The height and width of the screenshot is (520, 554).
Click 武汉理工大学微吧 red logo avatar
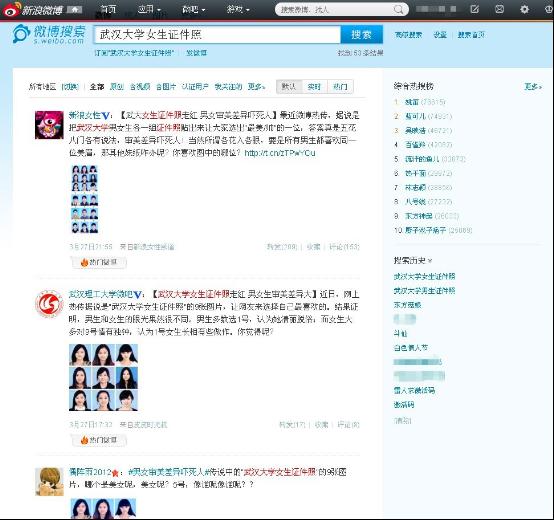point(49,304)
